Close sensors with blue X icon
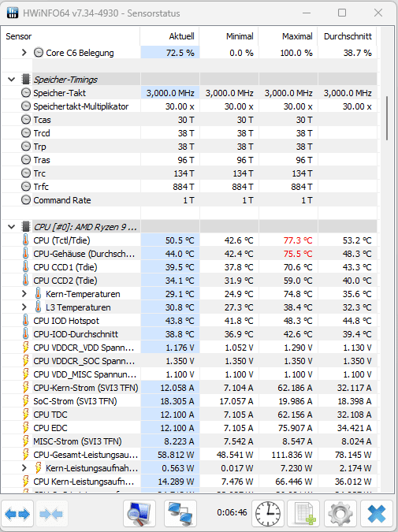398x532 pixels. [377, 514]
